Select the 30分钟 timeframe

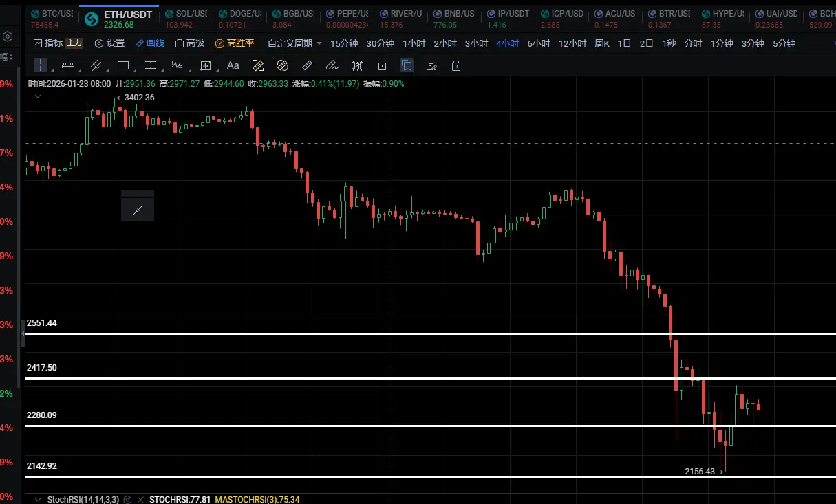pyautogui.click(x=380, y=43)
